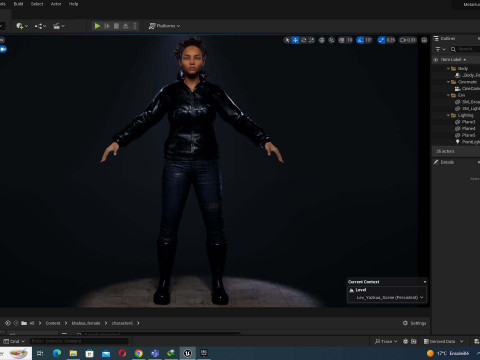Click viewport layout maximize icon

point(424,40)
